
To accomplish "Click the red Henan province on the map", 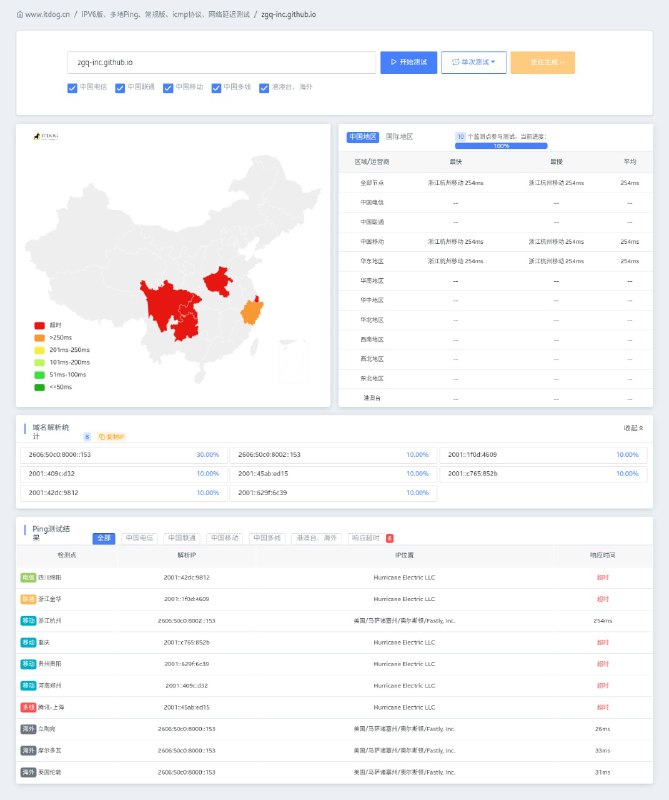I will click(218, 281).
